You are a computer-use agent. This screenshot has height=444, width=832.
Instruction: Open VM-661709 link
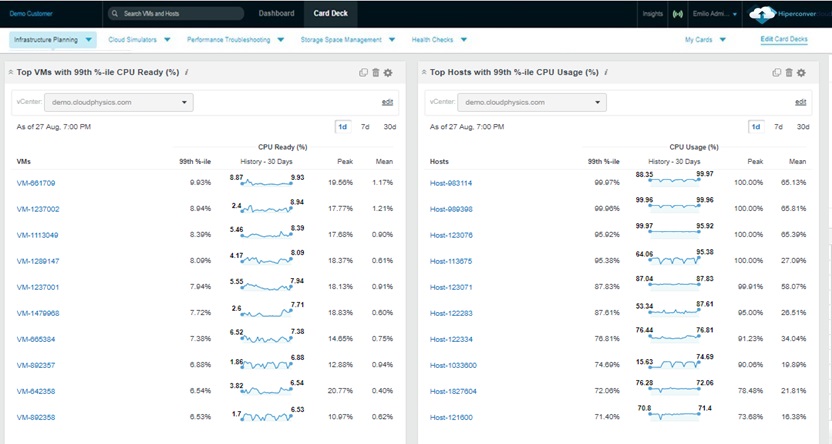(36, 183)
